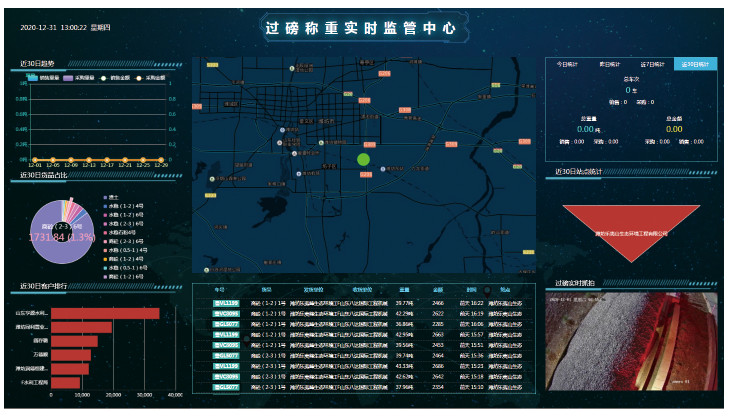Click the time cell 前天 15:18
Screen dimensions: 737x414
[471, 377]
